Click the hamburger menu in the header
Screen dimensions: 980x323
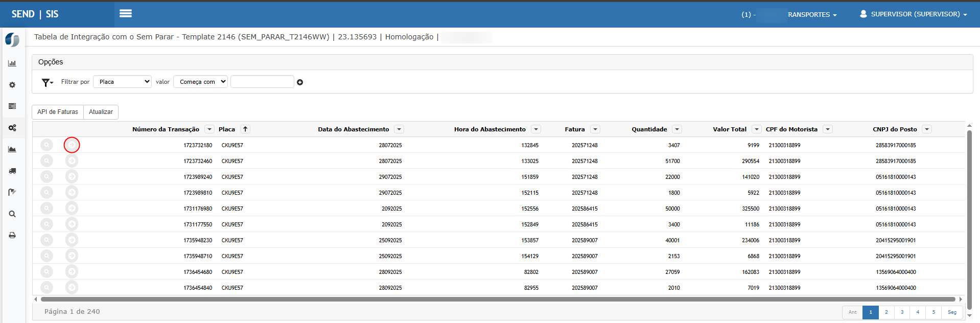(126, 14)
